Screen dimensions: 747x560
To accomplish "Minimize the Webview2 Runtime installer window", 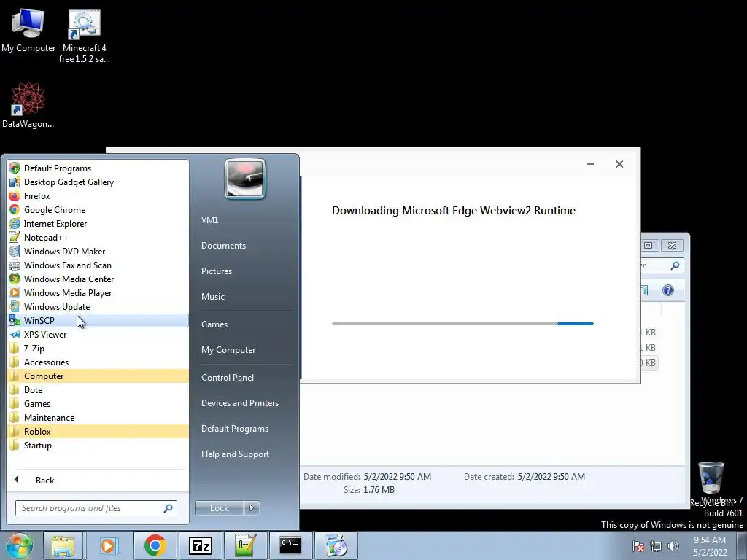I will (x=589, y=164).
